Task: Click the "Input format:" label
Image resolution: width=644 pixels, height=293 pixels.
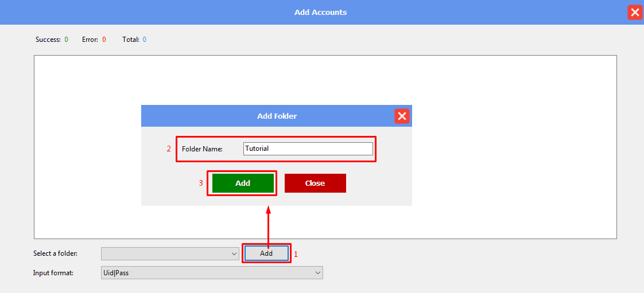Action: (x=53, y=273)
